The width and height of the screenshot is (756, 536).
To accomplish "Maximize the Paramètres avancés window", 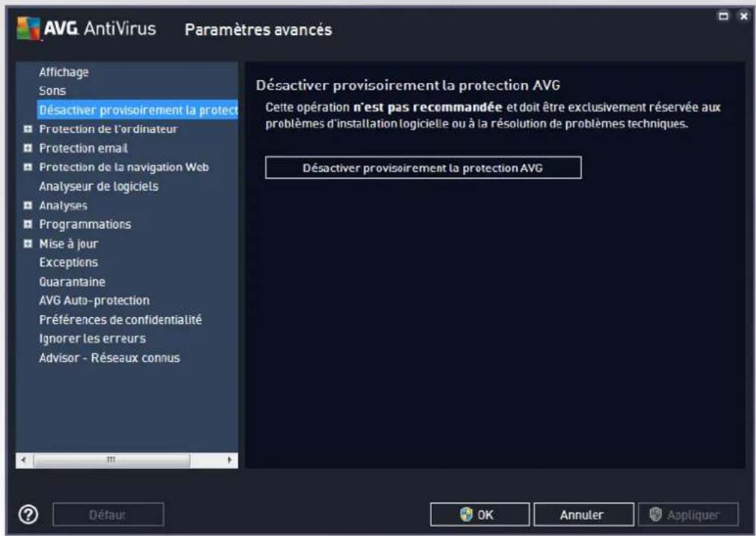I will pos(723,16).
